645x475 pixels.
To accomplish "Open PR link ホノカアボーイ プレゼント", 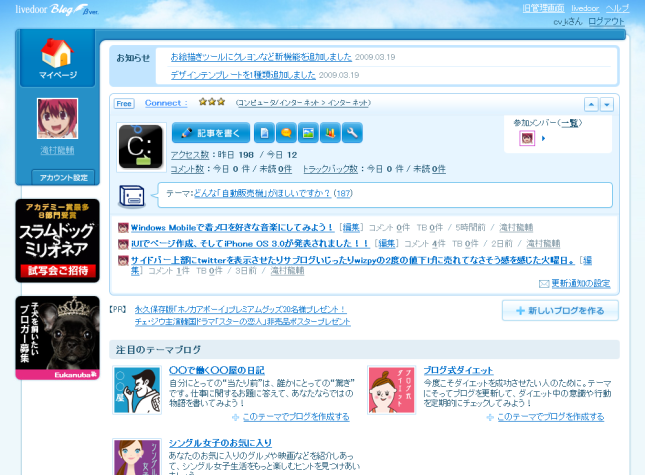I will tap(241, 309).
